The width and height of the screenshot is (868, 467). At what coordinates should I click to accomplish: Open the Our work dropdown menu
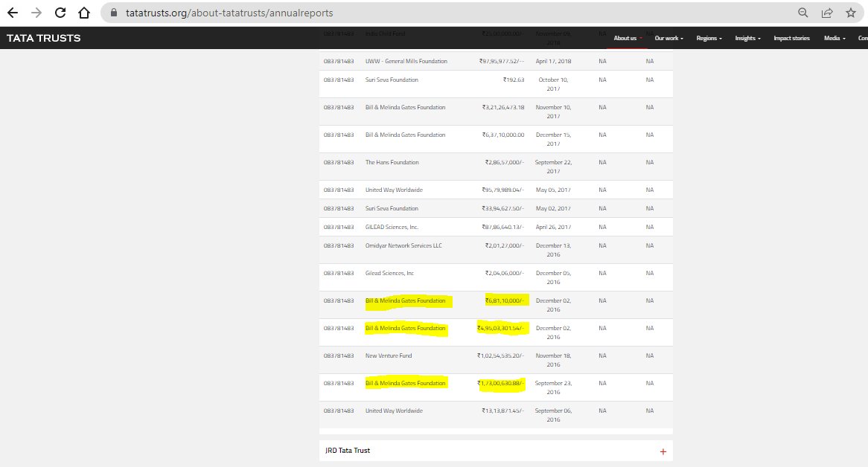[668, 38]
